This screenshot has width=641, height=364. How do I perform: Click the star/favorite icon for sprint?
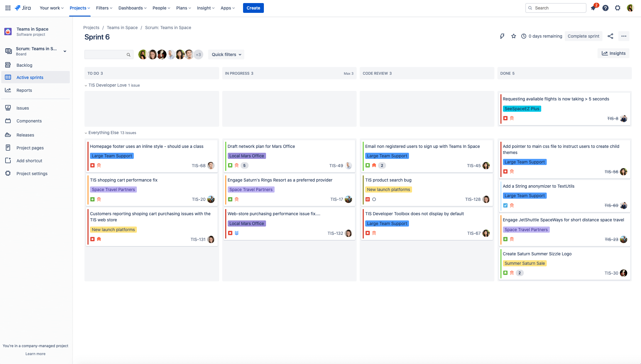tap(513, 36)
